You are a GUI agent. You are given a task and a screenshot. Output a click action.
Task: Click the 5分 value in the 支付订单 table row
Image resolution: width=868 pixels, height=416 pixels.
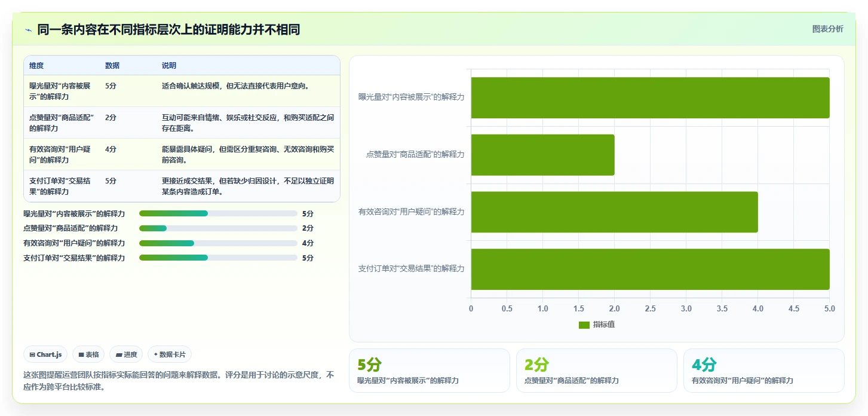click(111, 181)
